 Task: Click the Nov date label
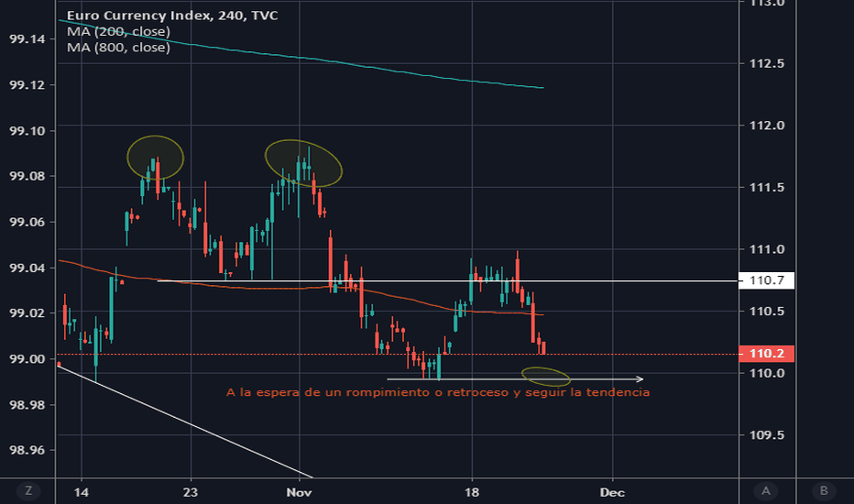[299, 493]
